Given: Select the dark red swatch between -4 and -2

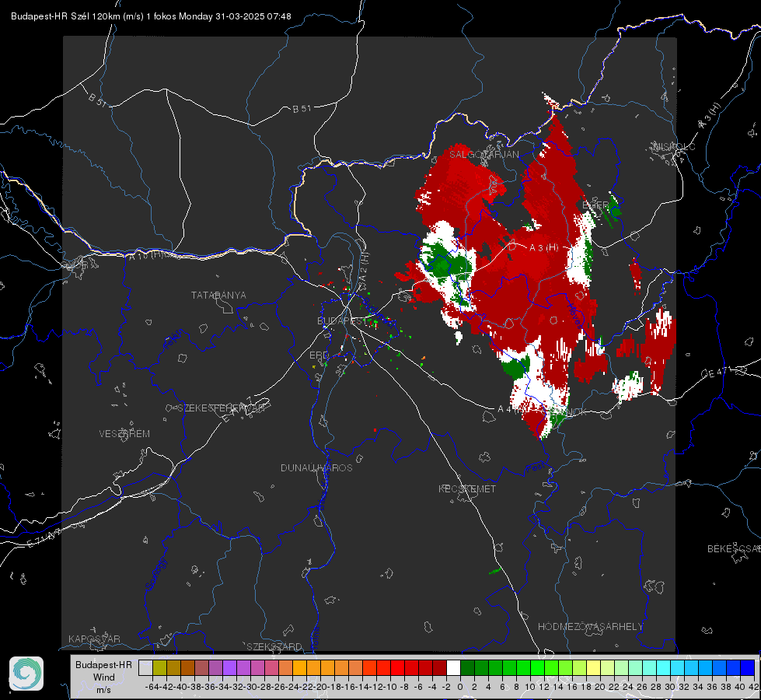Looking at the screenshot, I should (x=439, y=668).
